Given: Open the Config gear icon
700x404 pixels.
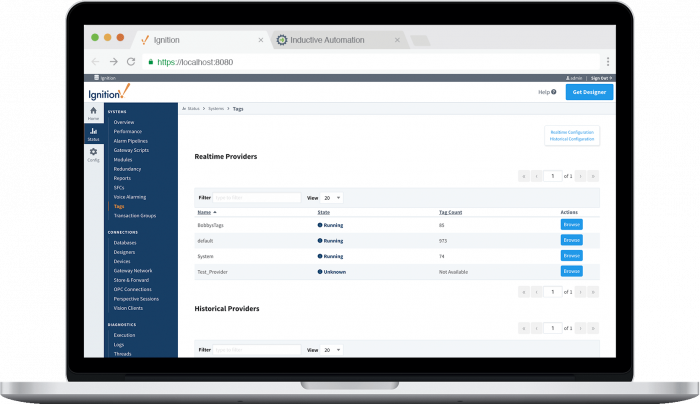Looking at the screenshot, I should (x=93, y=152).
